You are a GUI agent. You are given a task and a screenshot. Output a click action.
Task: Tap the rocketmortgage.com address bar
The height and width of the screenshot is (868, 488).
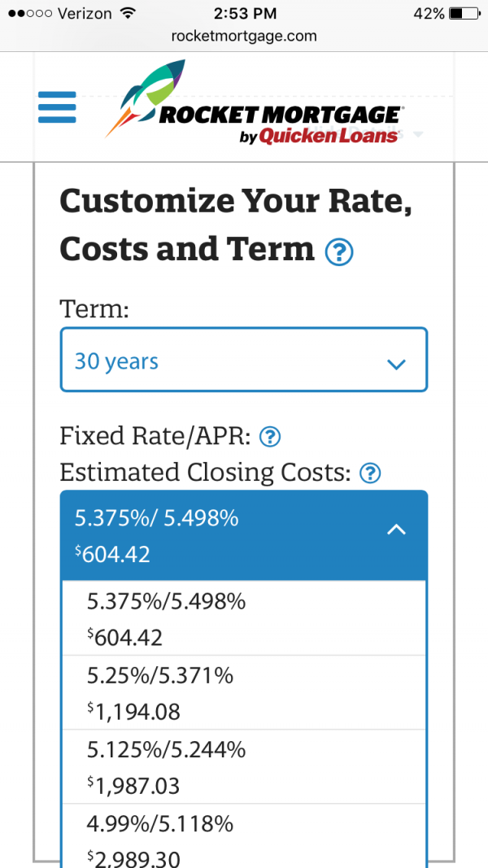pyautogui.click(x=244, y=36)
